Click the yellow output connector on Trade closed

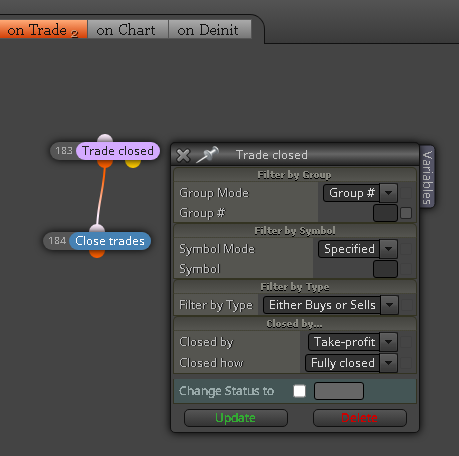tap(133, 163)
